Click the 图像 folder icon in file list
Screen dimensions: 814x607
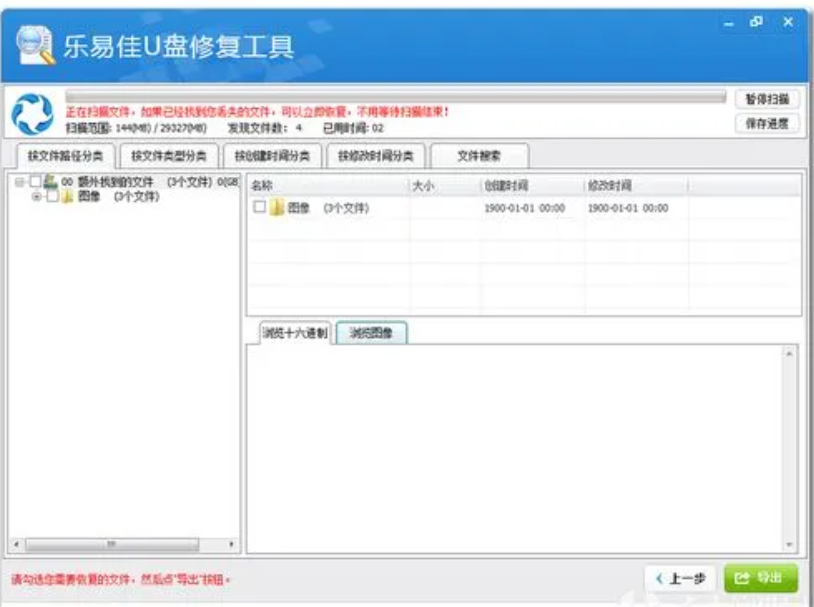(x=277, y=207)
